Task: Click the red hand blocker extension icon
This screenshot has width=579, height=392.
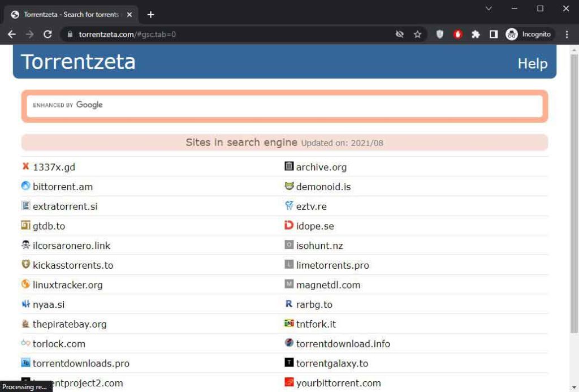Action: [457, 35]
